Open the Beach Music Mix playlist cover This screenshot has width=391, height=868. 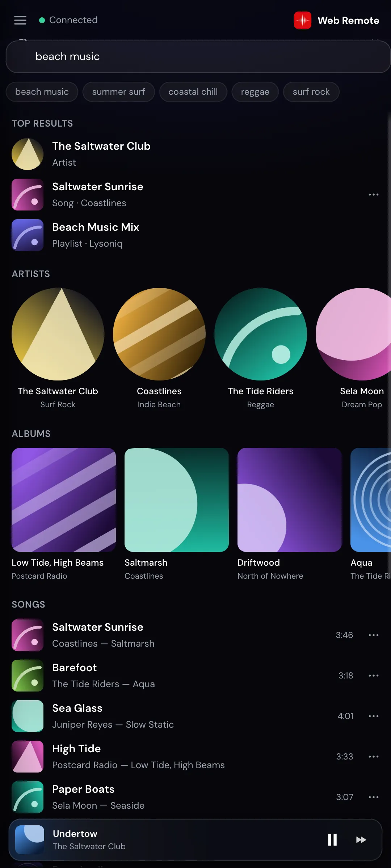[28, 235]
